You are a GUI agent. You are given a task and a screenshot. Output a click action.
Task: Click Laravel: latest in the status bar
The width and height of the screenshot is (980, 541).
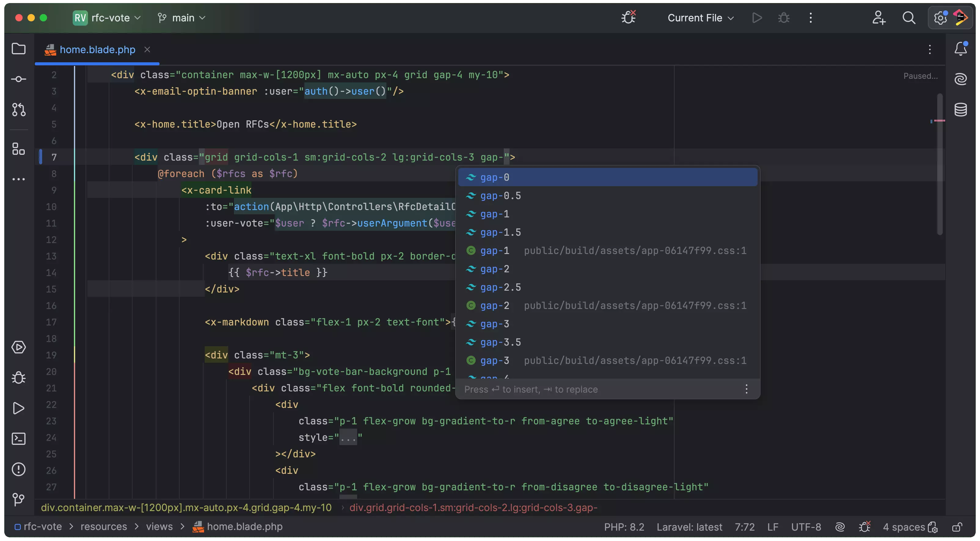[x=689, y=527]
